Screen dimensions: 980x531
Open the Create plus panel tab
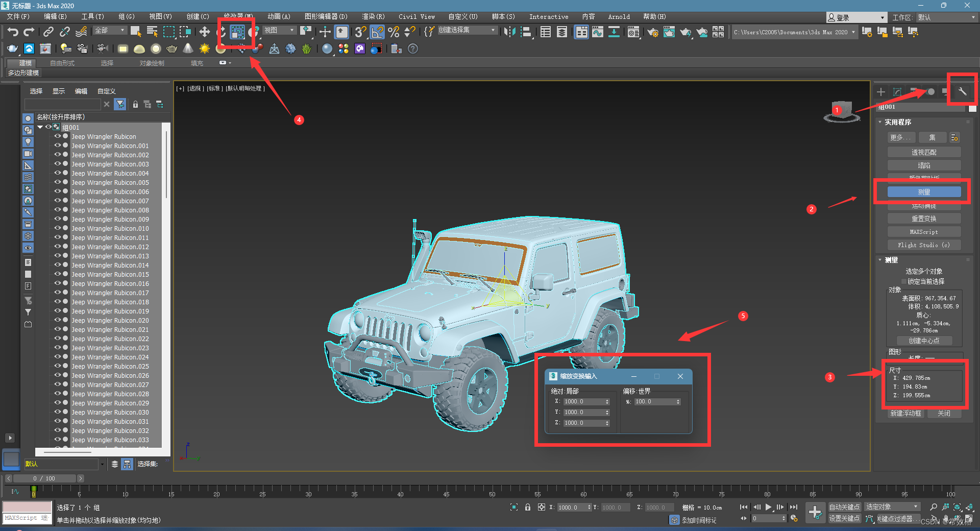[881, 92]
